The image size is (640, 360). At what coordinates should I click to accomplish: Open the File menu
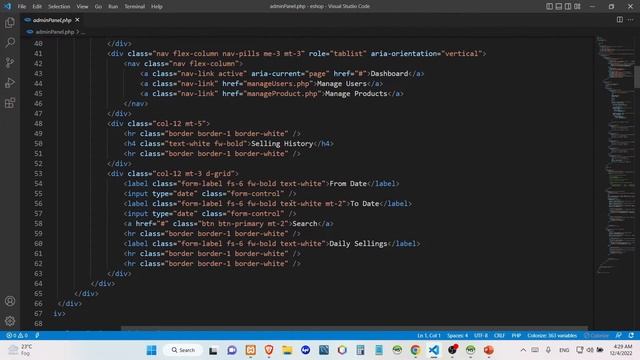22,6
